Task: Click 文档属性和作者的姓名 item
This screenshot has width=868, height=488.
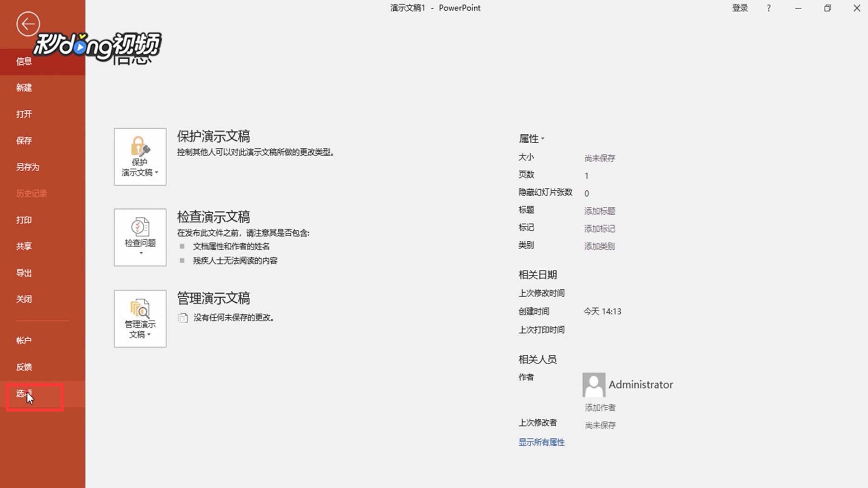Action: 231,246
